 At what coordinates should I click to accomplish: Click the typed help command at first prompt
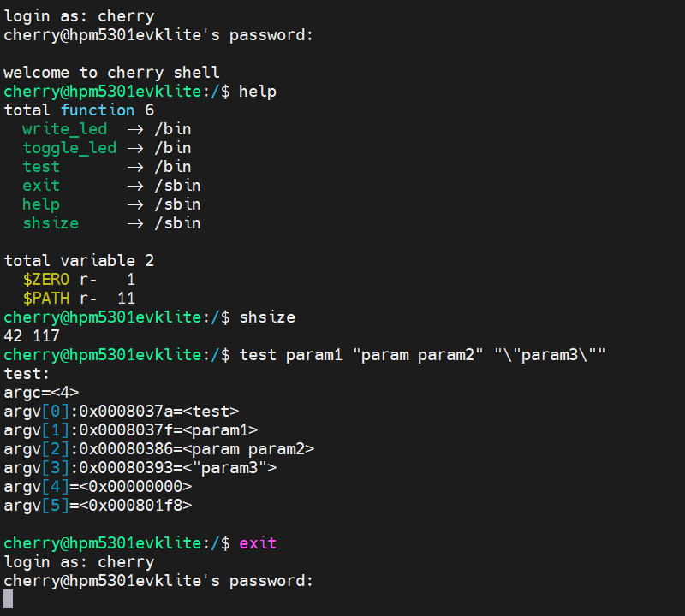click(258, 92)
